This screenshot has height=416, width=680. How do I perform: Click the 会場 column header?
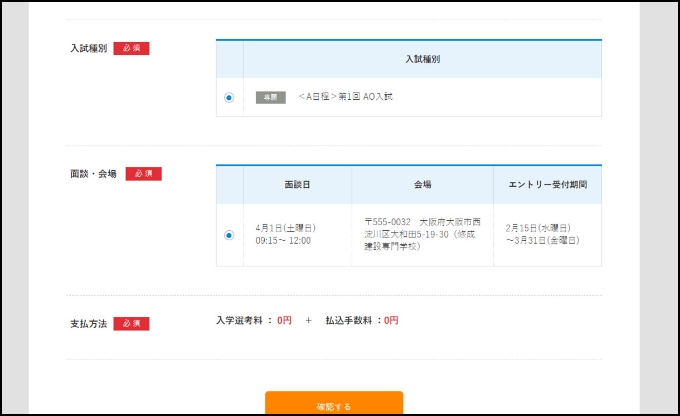coord(422,185)
